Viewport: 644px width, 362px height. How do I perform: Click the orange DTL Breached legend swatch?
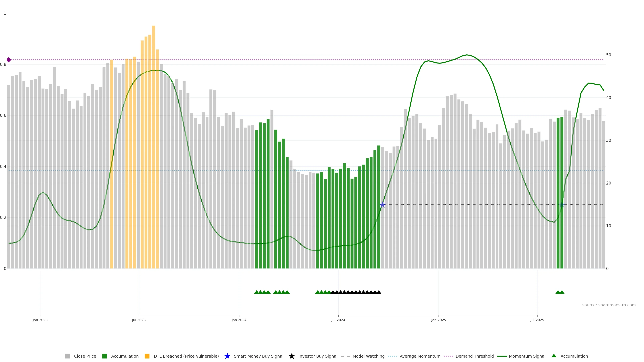pyautogui.click(x=147, y=356)
